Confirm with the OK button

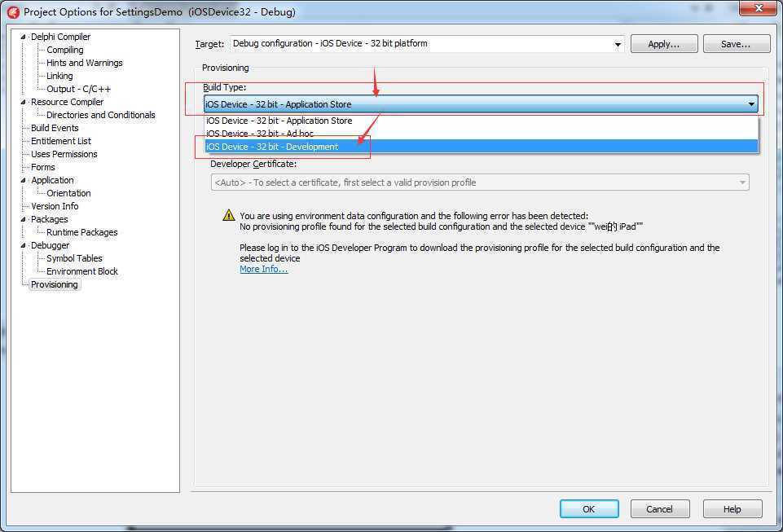(x=589, y=508)
